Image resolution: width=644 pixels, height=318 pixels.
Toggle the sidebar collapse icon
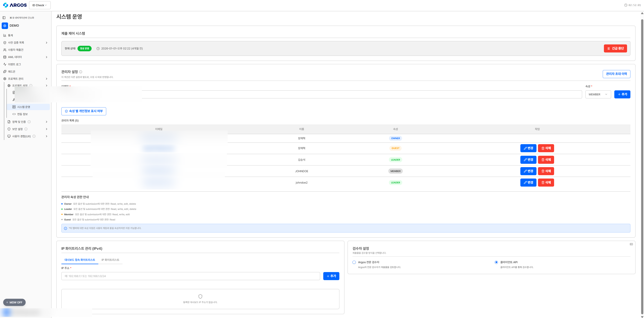[4, 18]
